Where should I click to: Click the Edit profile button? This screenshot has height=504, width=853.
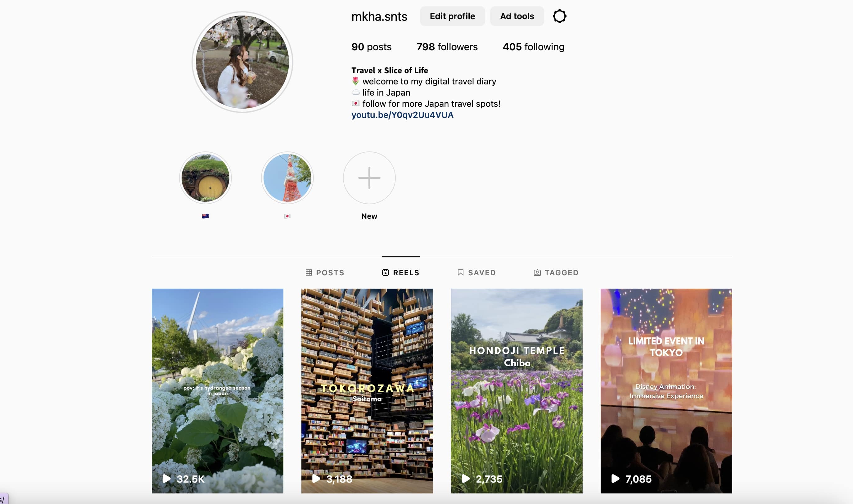(x=452, y=16)
